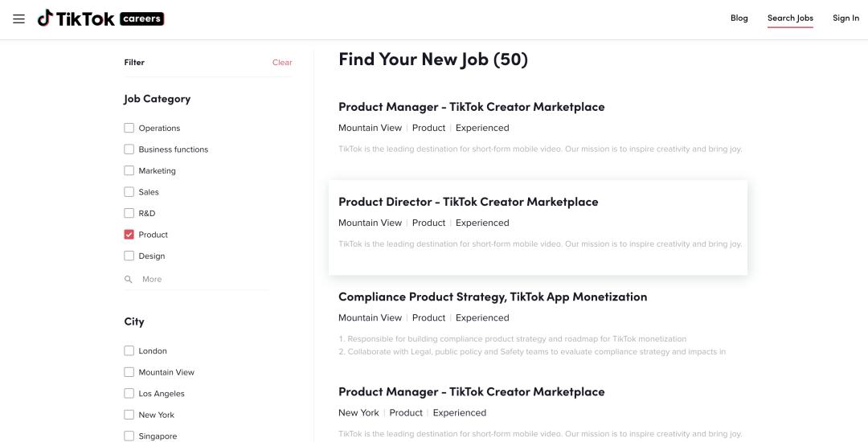This screenshot has width=868, height=442.
Task: Expand More job categories
Action: click(x=152, y=280)
